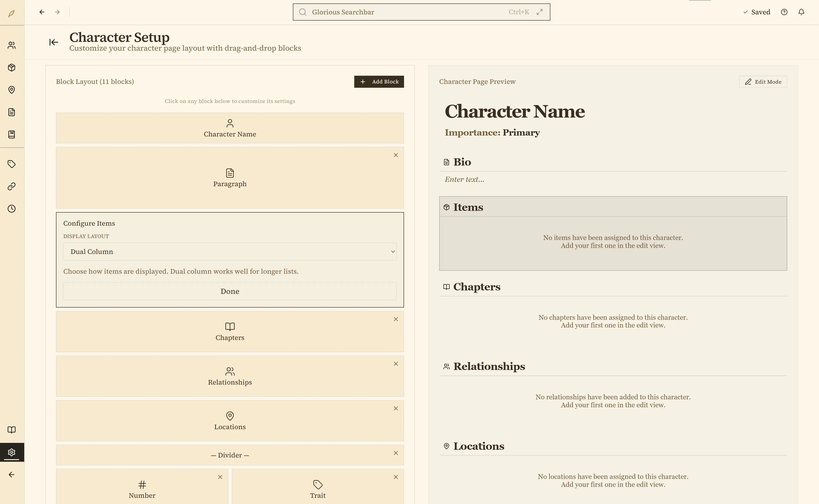The height and width of the screenshot is (504, 819).
Task: Click the Saved status indicator
Action: (757, 12)
